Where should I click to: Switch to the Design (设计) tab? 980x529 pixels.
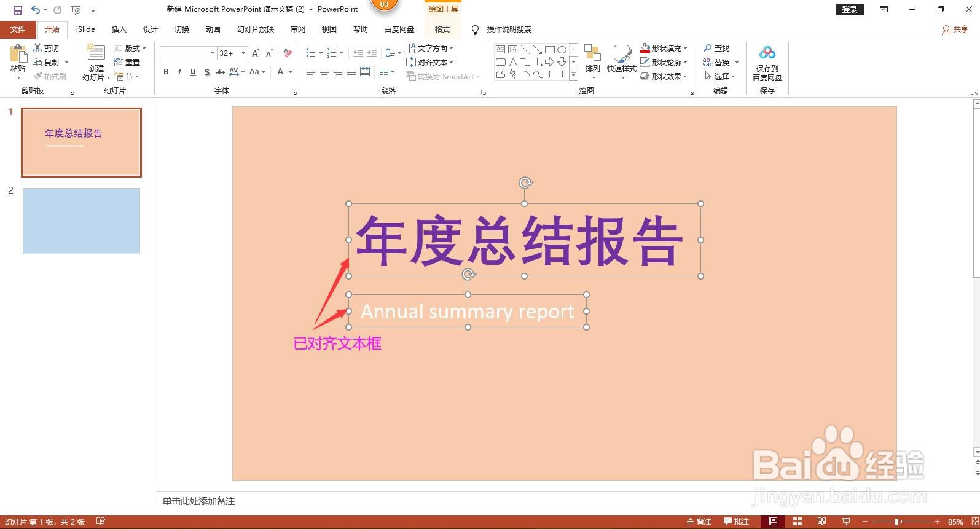[x=150, y=29]
